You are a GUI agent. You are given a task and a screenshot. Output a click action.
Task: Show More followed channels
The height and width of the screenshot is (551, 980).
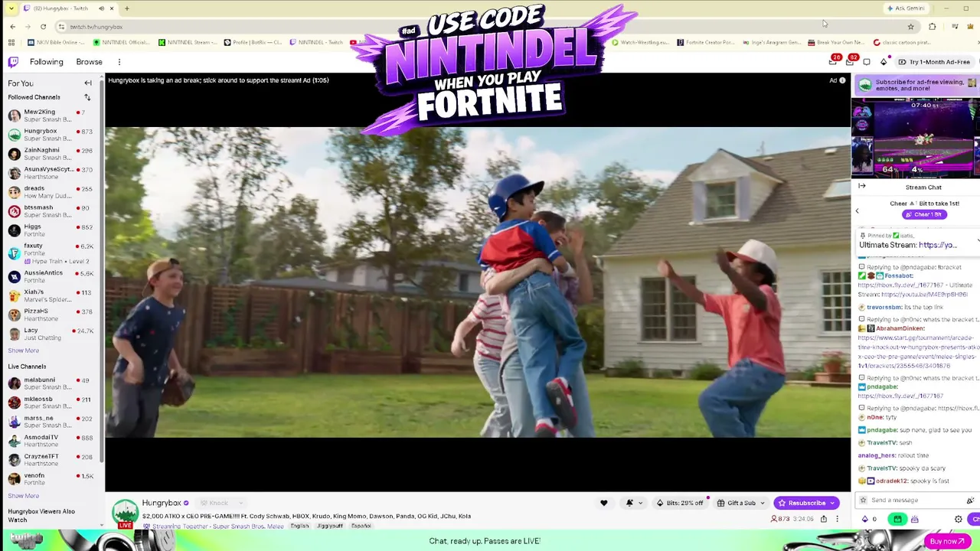click(23, 350)
